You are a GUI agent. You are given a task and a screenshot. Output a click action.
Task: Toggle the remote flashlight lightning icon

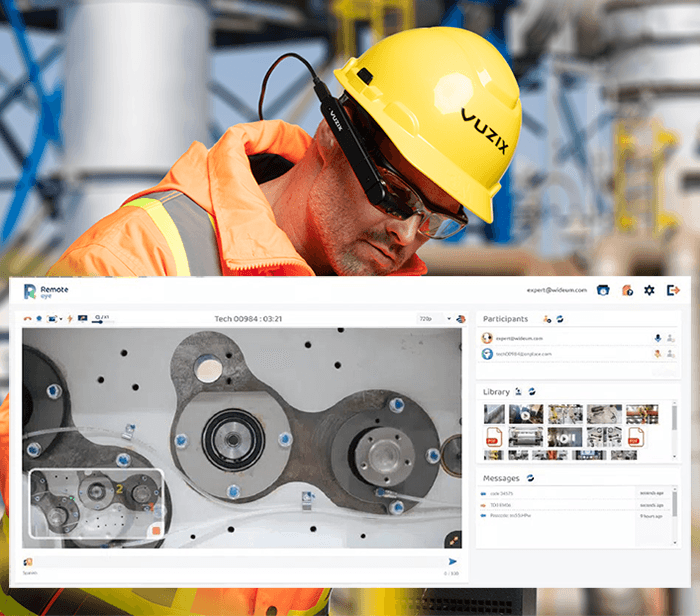tap(70, 319)
